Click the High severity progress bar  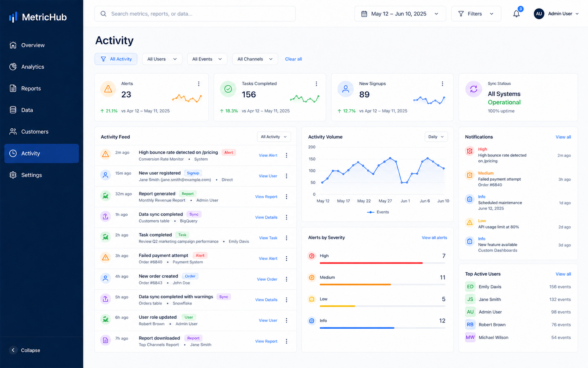[x=382, y=263]
